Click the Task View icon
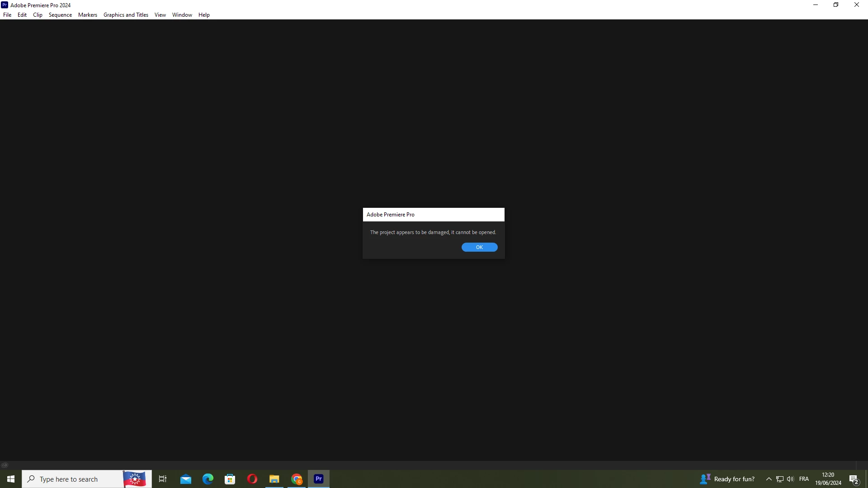 point(163,479)
